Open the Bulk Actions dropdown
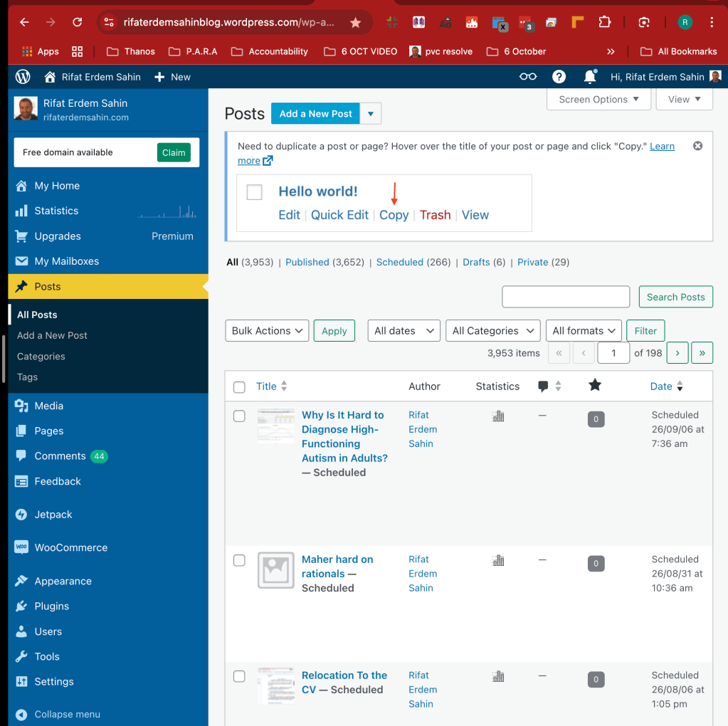 click(x=267, y=331)
